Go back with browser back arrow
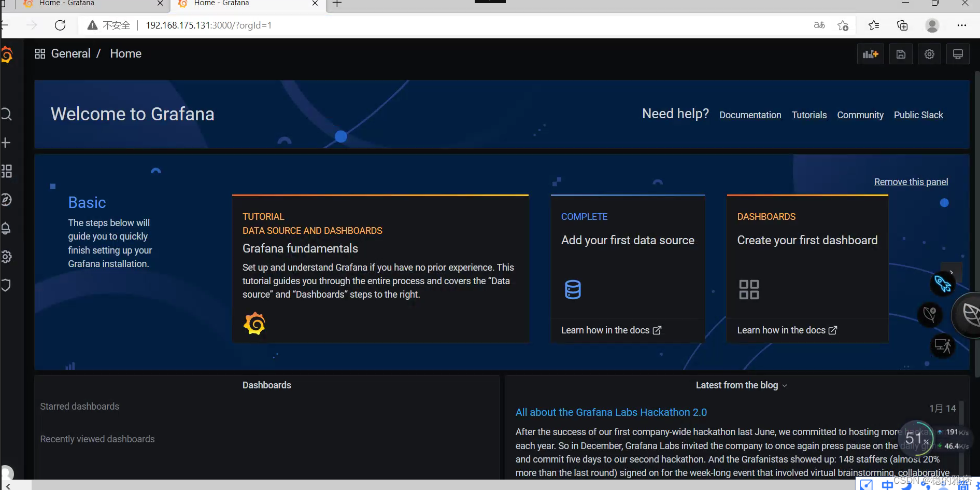The height and width of the screenshot is (490, 980). tap(4, 25)
